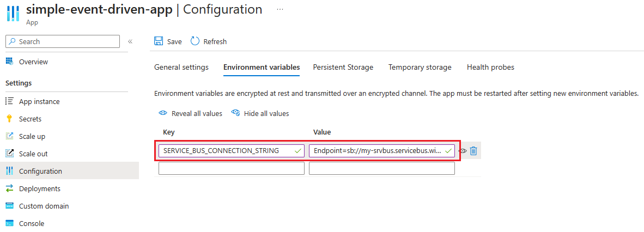Viewport: 644px width, 232px height.
Task: Collapse the sidebar with double chevron
Action: coord(130,41)
